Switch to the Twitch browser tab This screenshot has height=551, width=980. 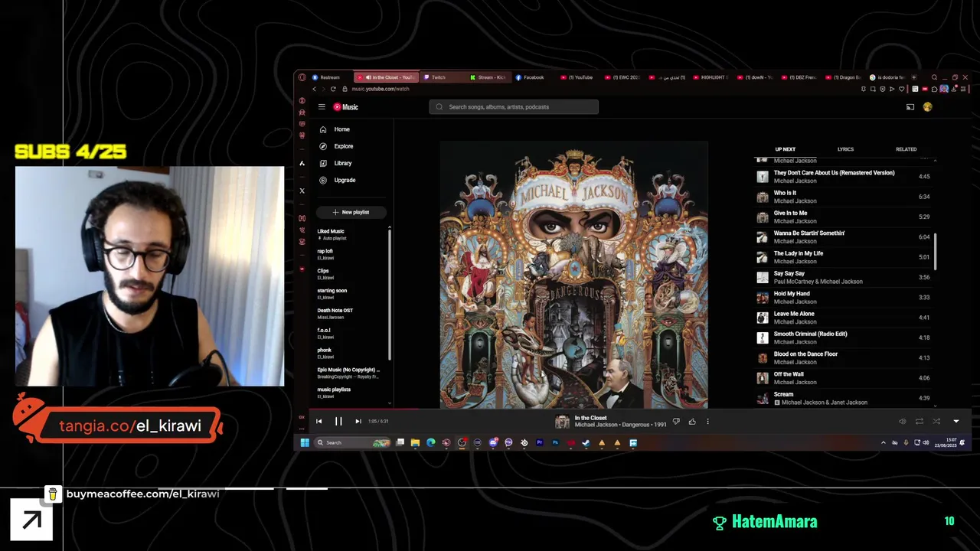pos(438,77)
